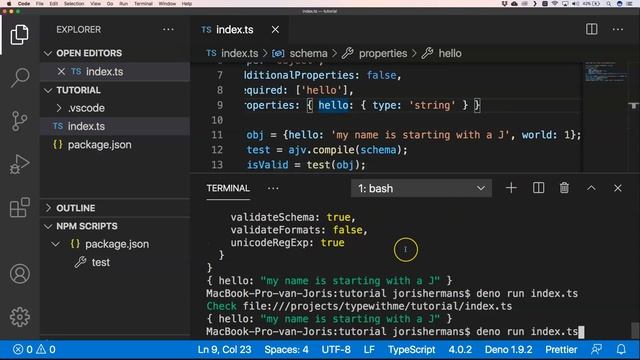Viewport: 640px width, 360px height.
Task: Open Spotlight search in macOS menu bar
Action: coord(608,4)
